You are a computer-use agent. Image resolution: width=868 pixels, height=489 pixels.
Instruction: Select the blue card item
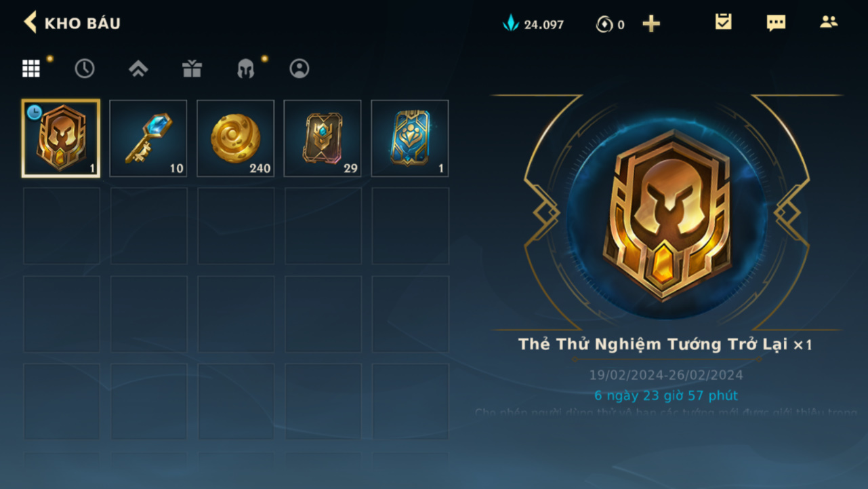click(410, 138)
